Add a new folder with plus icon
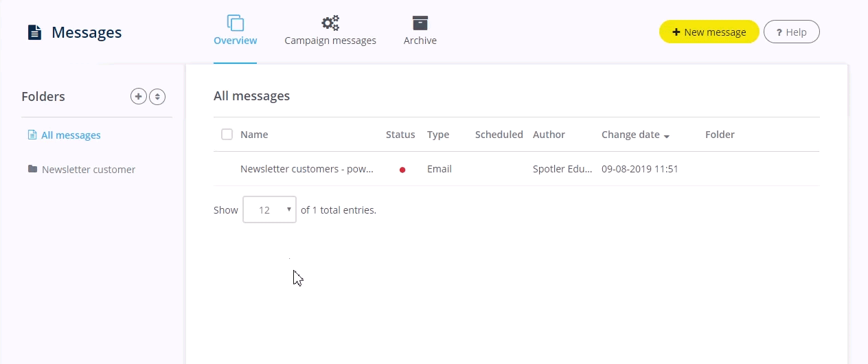 [x=139, y=97]
